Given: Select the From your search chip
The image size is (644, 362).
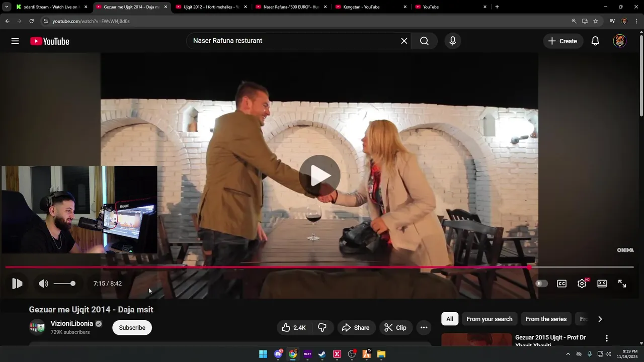Looking at the screenshot, I should (x=490, y=319).
